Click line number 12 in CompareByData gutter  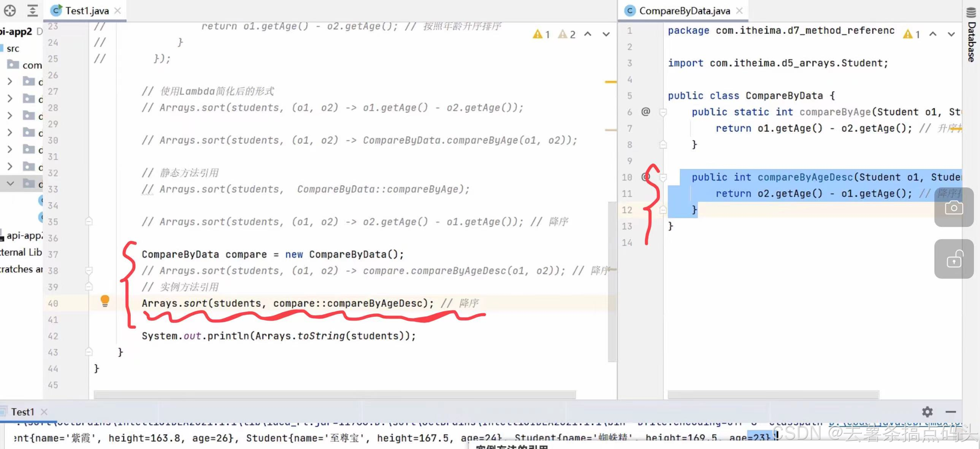[626, 209]
